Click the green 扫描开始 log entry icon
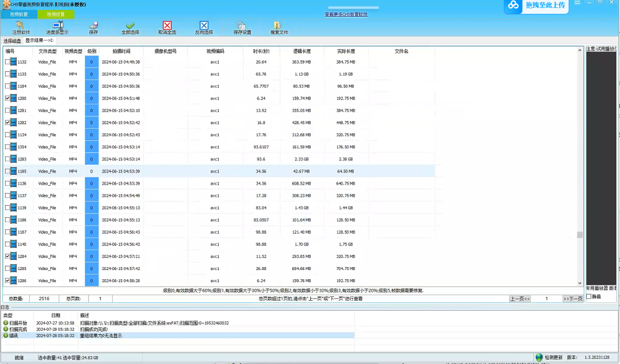 6,323
